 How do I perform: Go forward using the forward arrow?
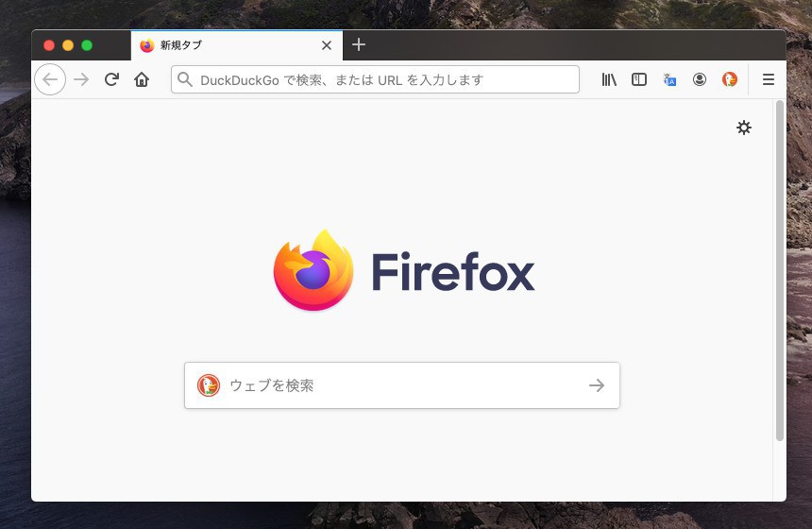coord(81,79)
